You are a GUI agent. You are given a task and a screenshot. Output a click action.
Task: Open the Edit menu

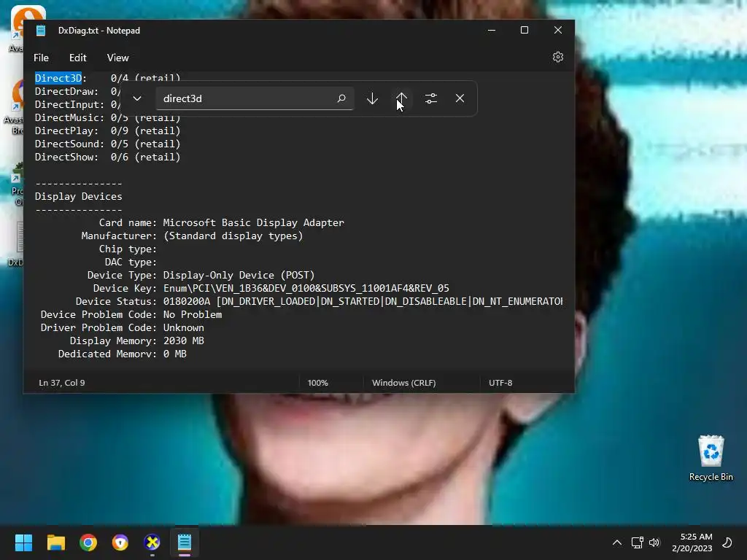coord(77,58)
